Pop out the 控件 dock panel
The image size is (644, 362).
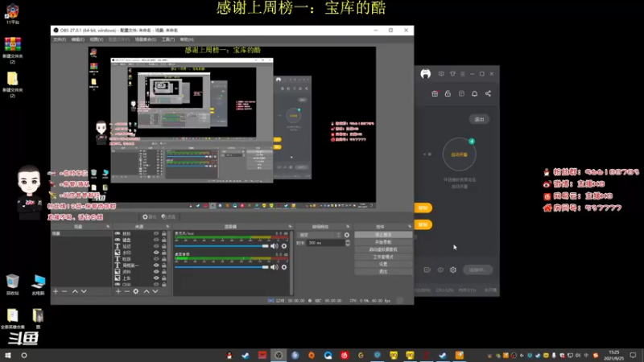pos(410,227)
